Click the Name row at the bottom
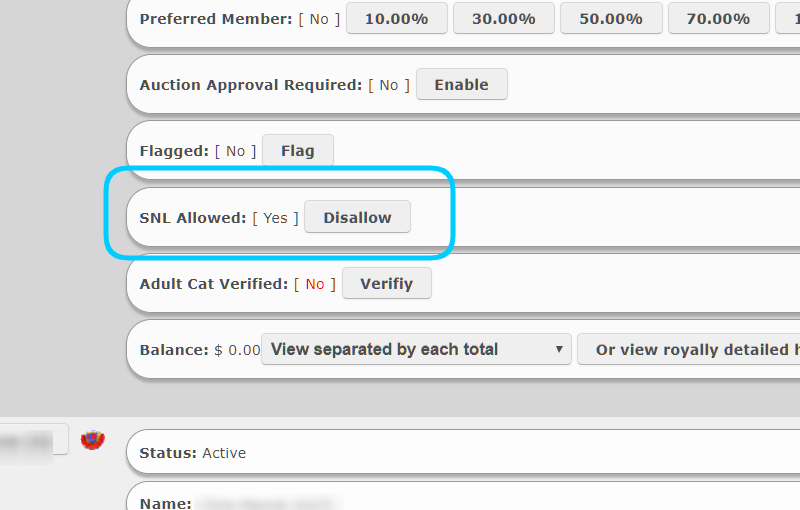Screen dimensions: 800x510 tap(463, 496)
